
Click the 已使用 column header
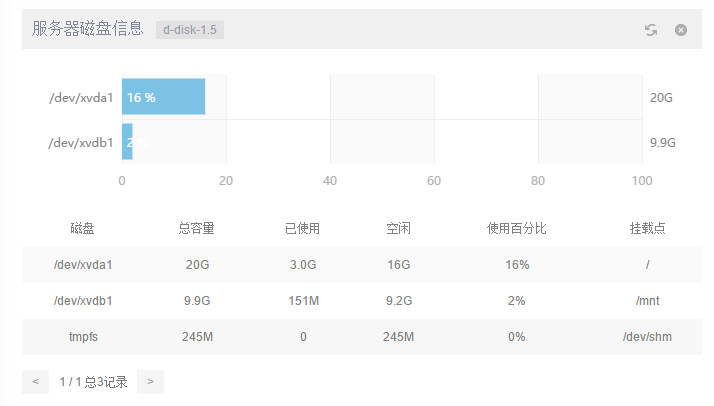pyautogui.click(x=302, y=228)
